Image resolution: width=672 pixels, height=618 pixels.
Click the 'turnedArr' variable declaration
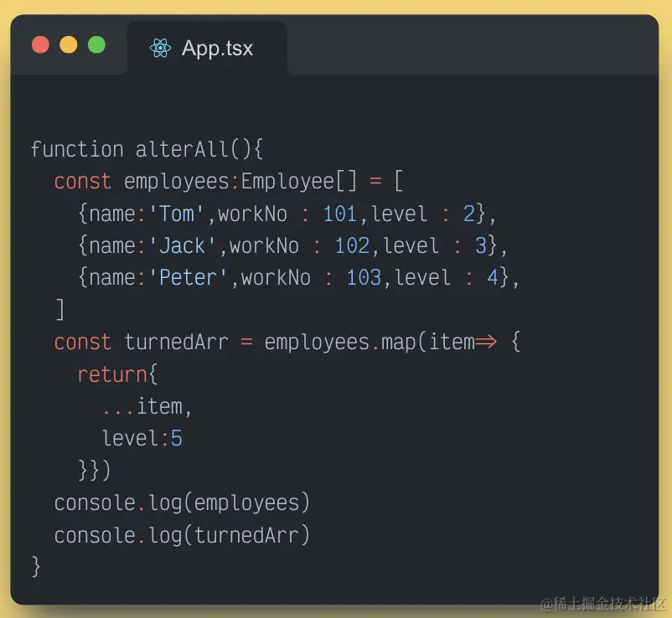tap(176, 342)
